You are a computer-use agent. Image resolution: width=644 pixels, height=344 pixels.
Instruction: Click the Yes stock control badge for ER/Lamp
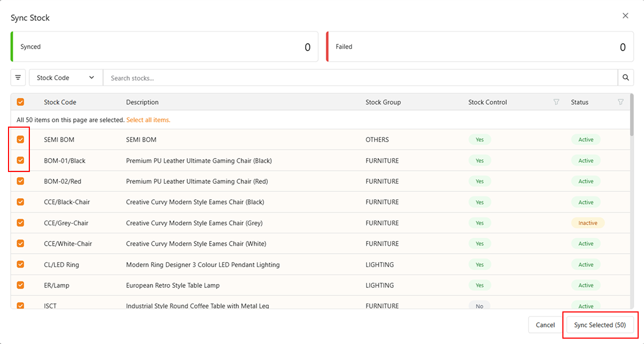click(x=480, y=285)
